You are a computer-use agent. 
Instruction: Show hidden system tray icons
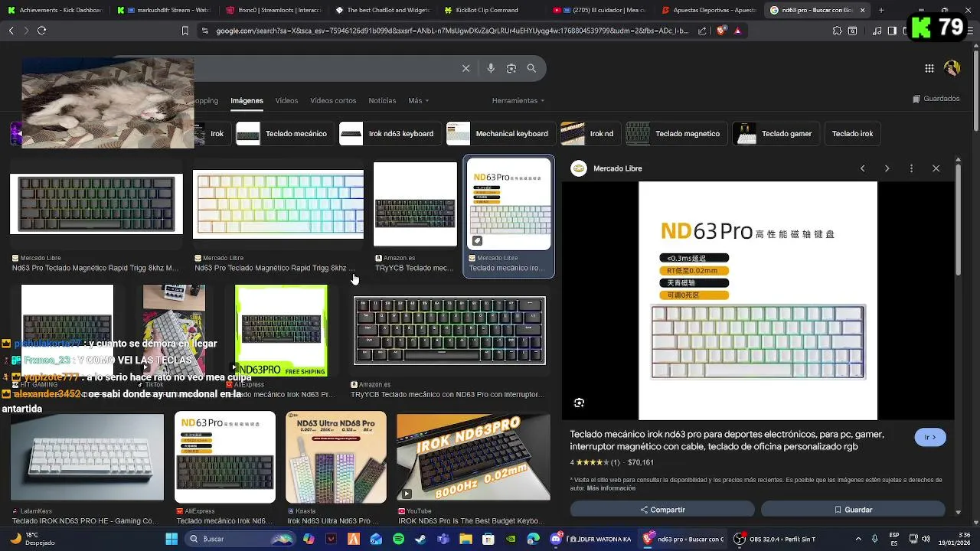[857, 539]
